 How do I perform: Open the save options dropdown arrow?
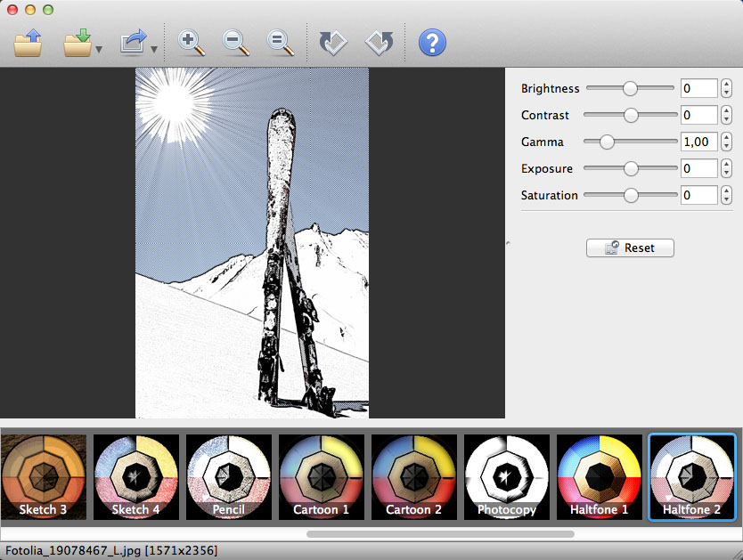coord(99,49)
